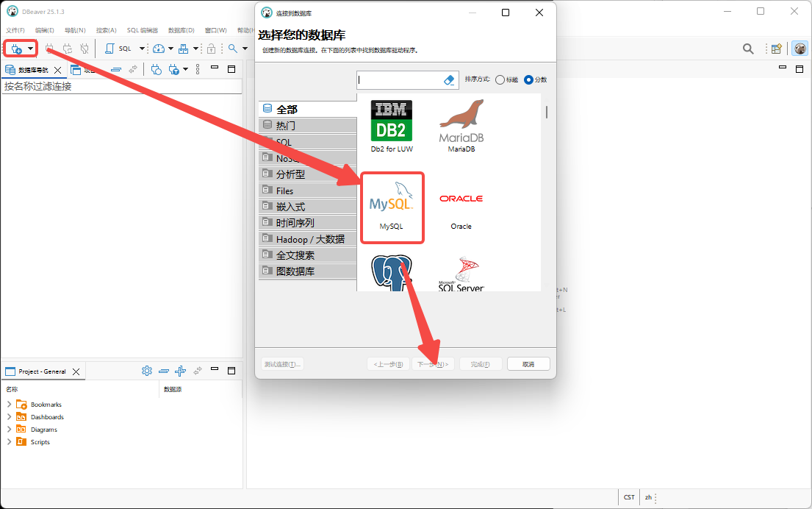The image size is (812, 509).
Task: Click the database tasks boxes icon
Action: tap(183, 49)
